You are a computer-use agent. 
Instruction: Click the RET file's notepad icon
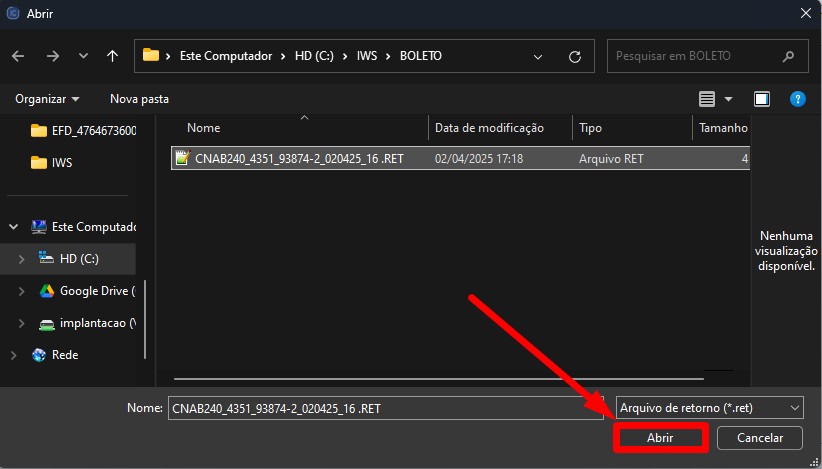(x=182, y=158)
